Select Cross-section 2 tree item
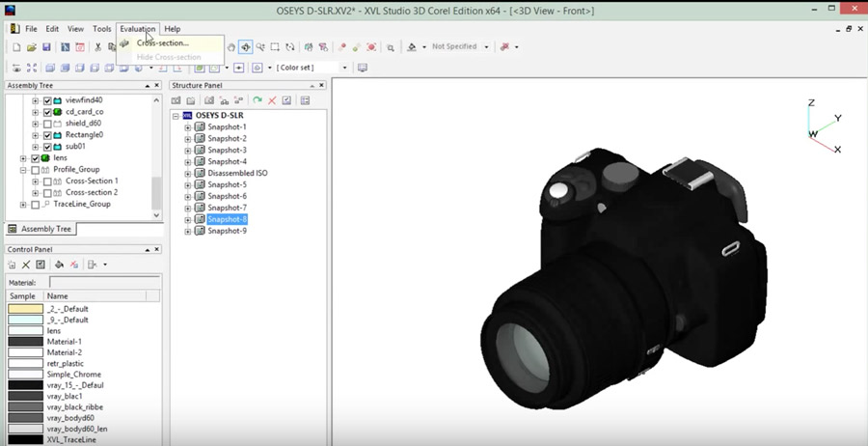Viewport: 868px width, 446px height. tap(92, 193)
